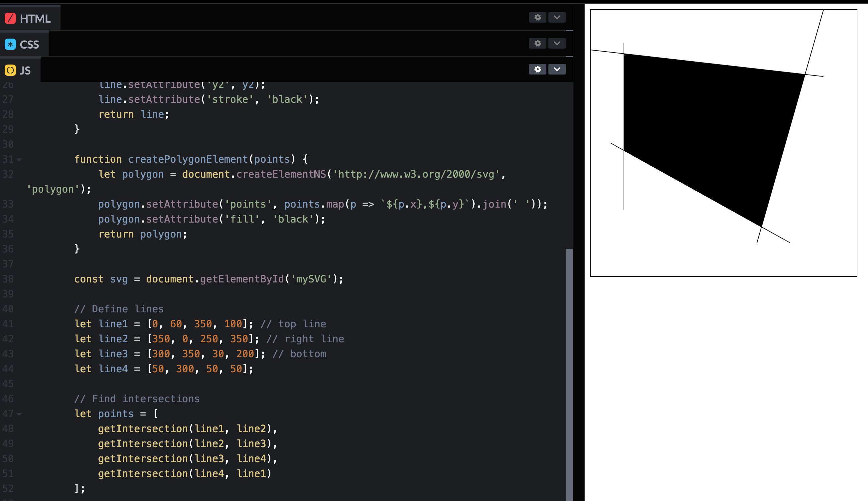The image size is (868, 501).
Task: Open CSS panel settings gear
Action: 537,43
